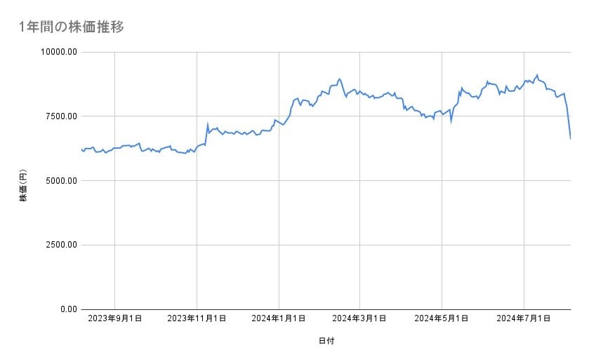Select the 5000.00 y-axis label
The width and height of the screenshot is (589, 364).
59,181
